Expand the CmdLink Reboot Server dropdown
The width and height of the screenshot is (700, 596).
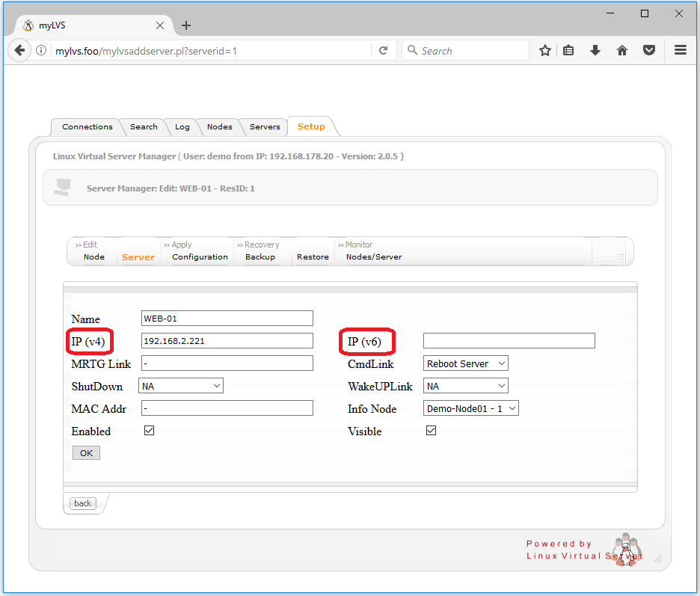click(x=466, y=363)
